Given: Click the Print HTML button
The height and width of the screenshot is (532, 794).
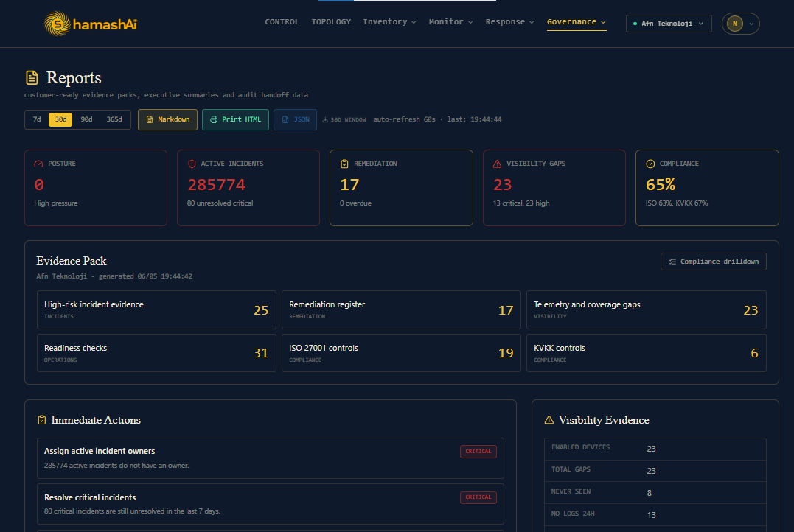Looking at the screenshot, I should pos(235,119).
